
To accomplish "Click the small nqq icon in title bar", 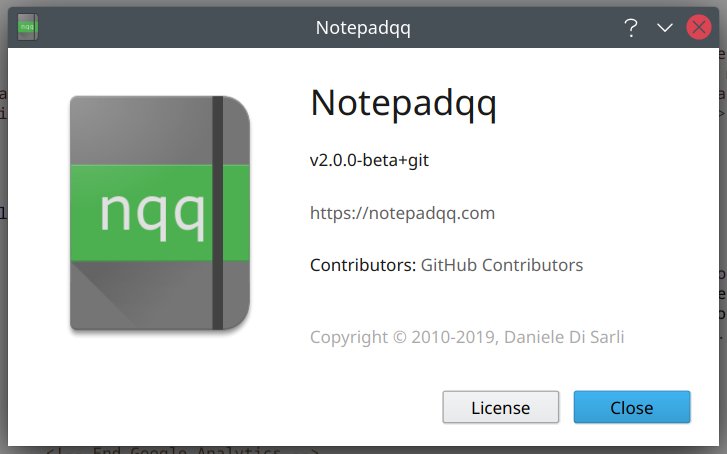I will (28, 27).
